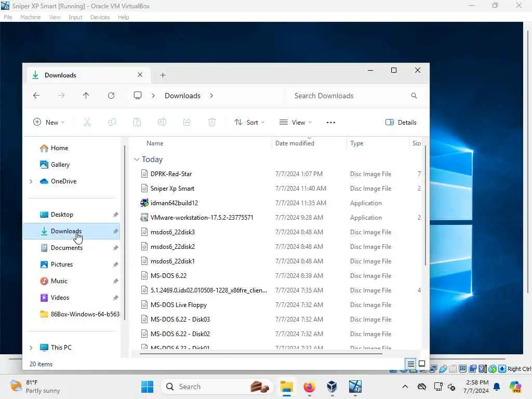The height and width of the screenshot is (399, 532).
Task: Click the This PC monitor icon in address bar
Action: point(137,96)
